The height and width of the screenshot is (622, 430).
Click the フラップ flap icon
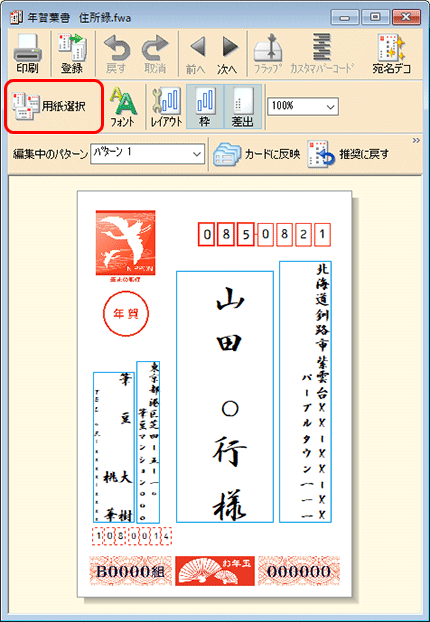[268, 54]
